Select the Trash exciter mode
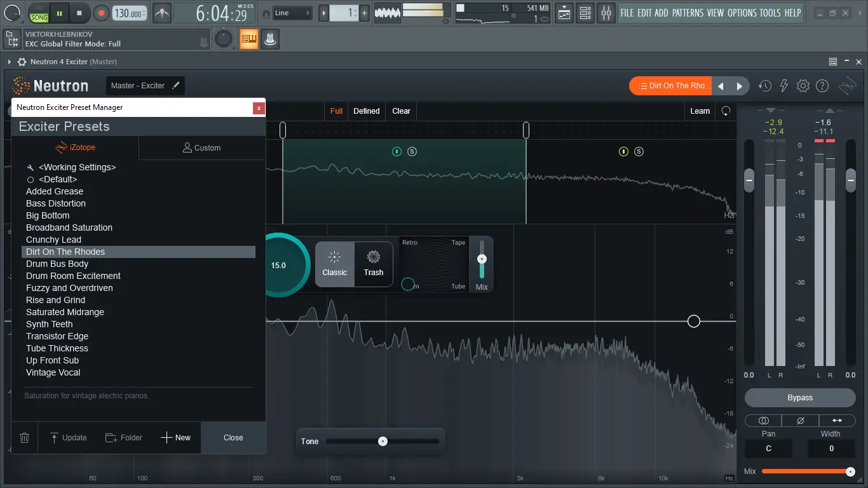This screenshot has height=488, width=868. pos(374,264)
